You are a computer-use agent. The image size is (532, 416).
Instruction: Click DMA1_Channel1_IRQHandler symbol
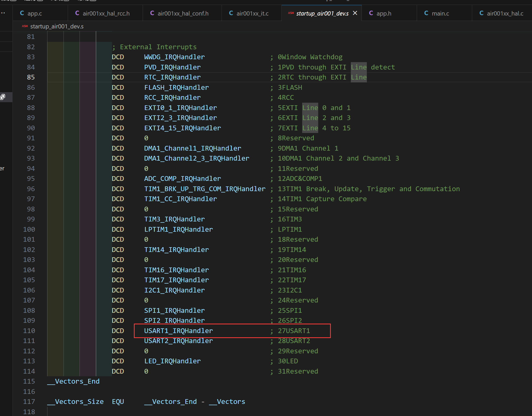click(192, 148)
